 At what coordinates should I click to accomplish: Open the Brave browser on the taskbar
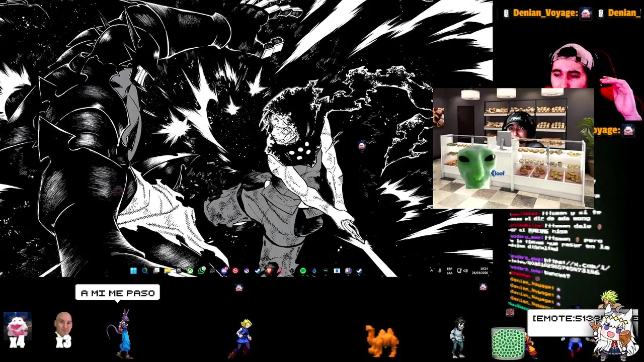click(x=269, y=270)
